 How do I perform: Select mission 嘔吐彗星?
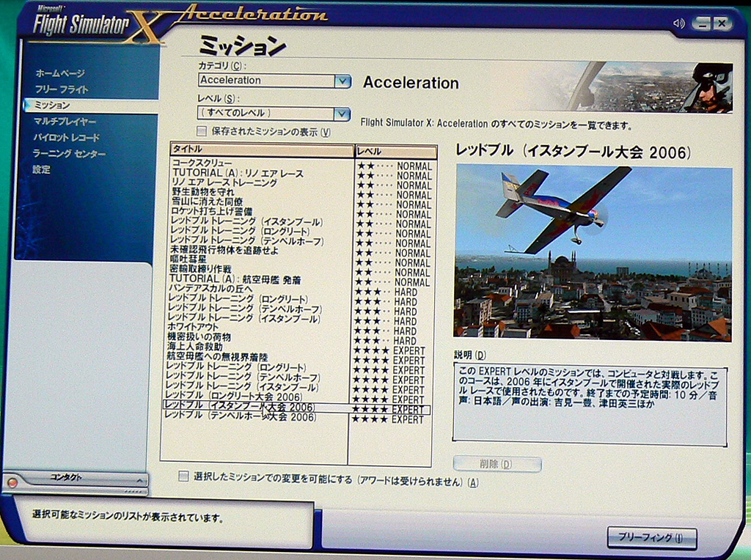point(188,259)
